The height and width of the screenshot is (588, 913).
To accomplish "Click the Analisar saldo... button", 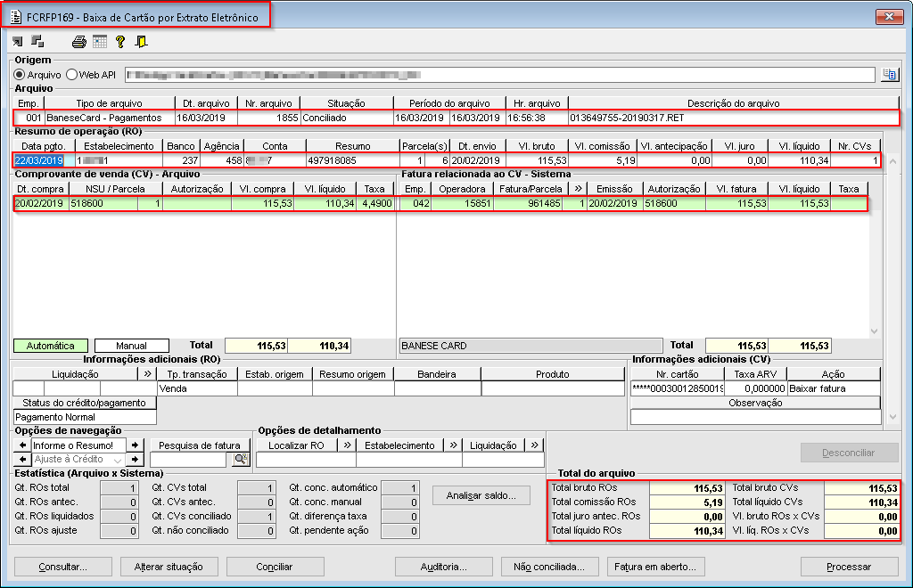I will [x=481, y=495].
